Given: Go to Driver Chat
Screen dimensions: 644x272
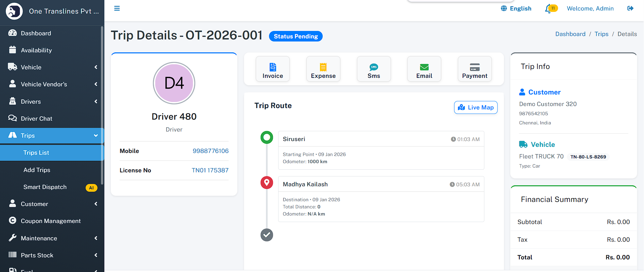Looking at the screenshot, I should (x=36, y=119).
